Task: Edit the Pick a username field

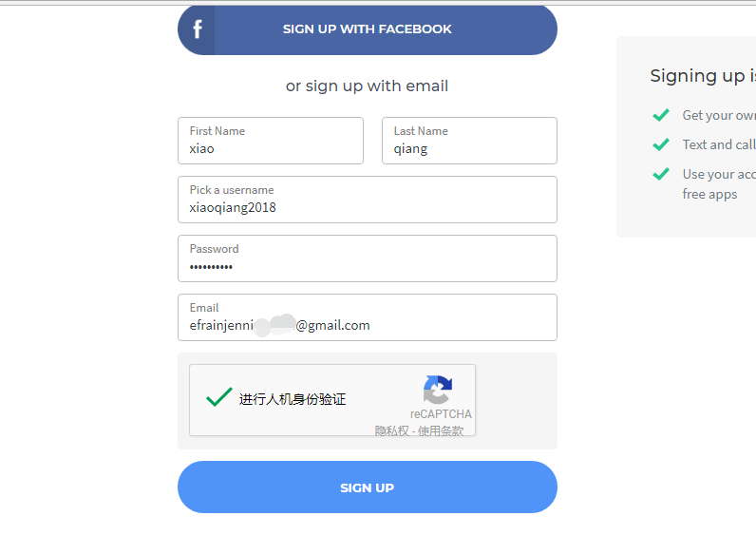Action: coord(368,200)
